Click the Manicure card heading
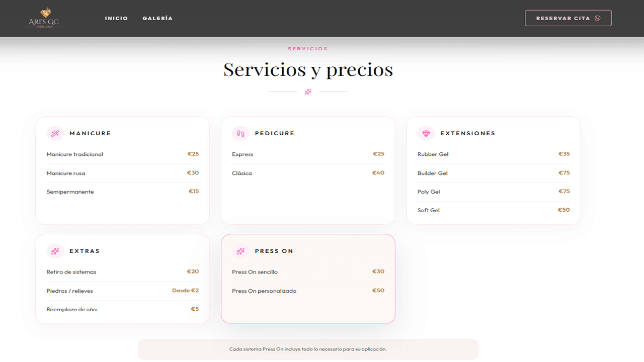The image size is (644, 362). (x=90, y=133)
